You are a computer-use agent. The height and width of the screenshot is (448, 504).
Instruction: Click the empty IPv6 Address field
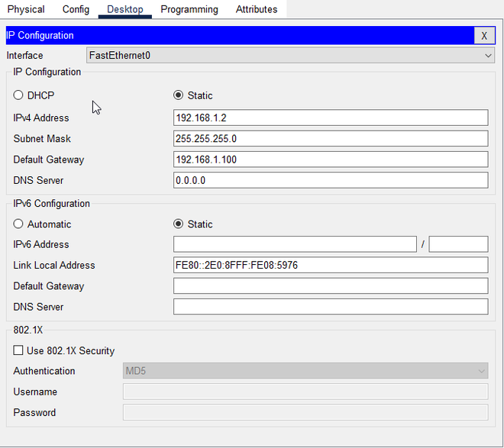[x=294, y=244]
